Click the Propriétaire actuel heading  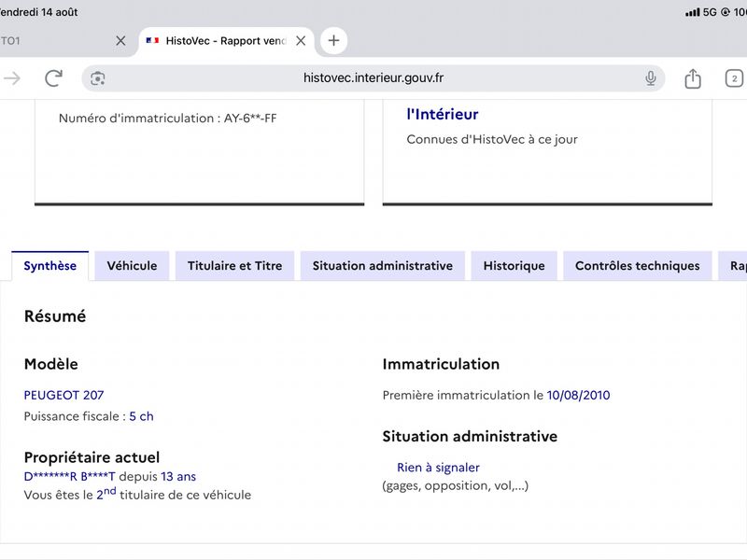point(92,457)
